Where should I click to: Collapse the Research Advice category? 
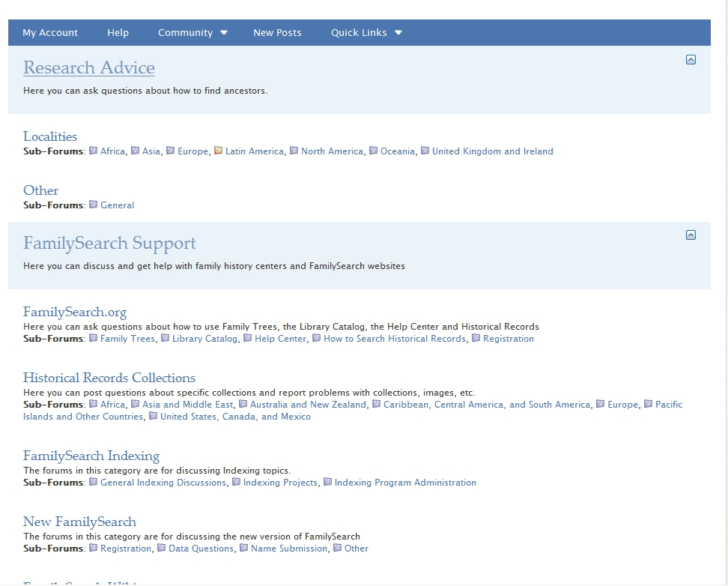click(691, 59)
